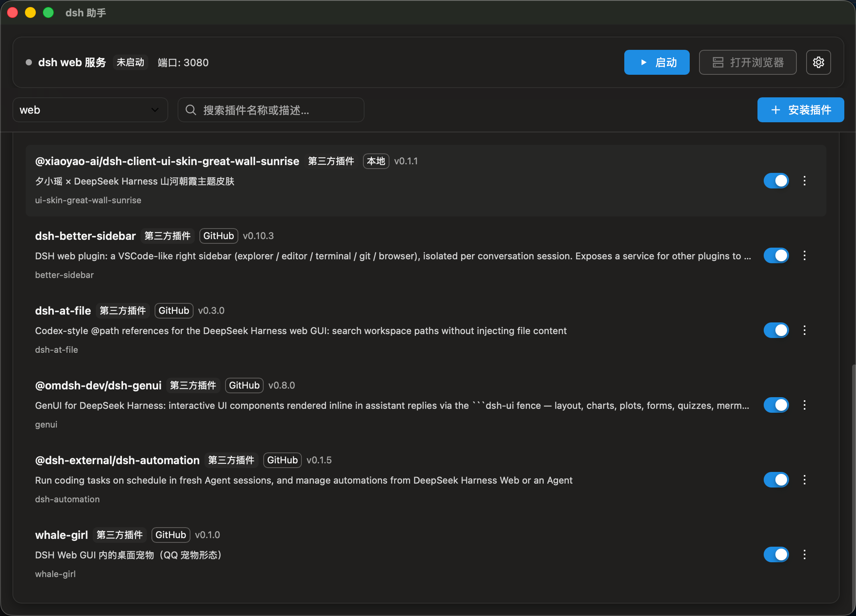Viewport: 856px width, 616px height.
Task: Click the GitHub tag of dsh-genui
Action: [x=244, y=385]
